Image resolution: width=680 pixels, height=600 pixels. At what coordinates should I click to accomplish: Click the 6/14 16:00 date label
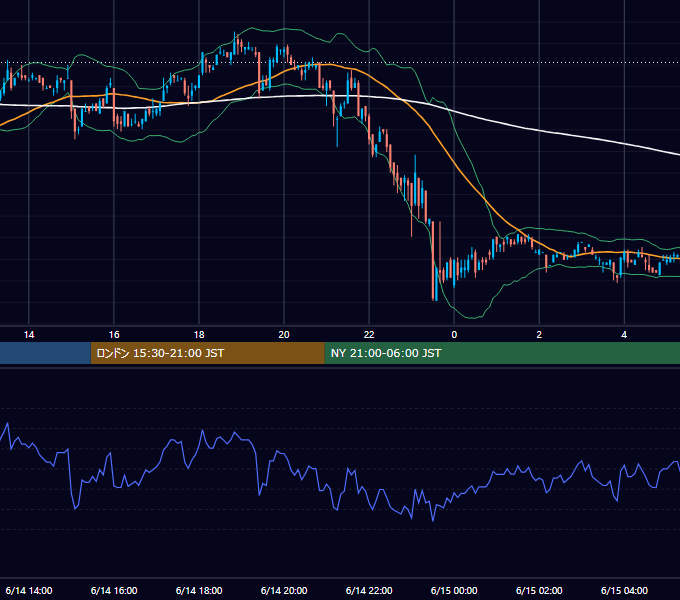tap(114, 590)
